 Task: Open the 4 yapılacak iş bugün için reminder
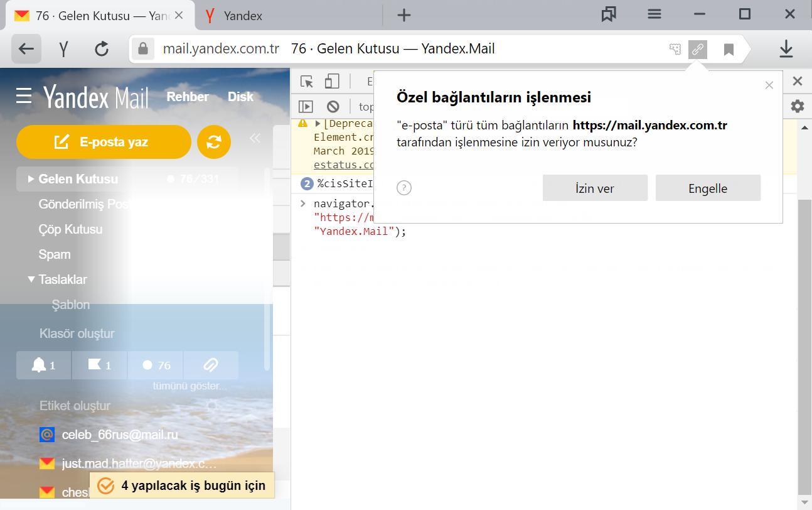182,486
